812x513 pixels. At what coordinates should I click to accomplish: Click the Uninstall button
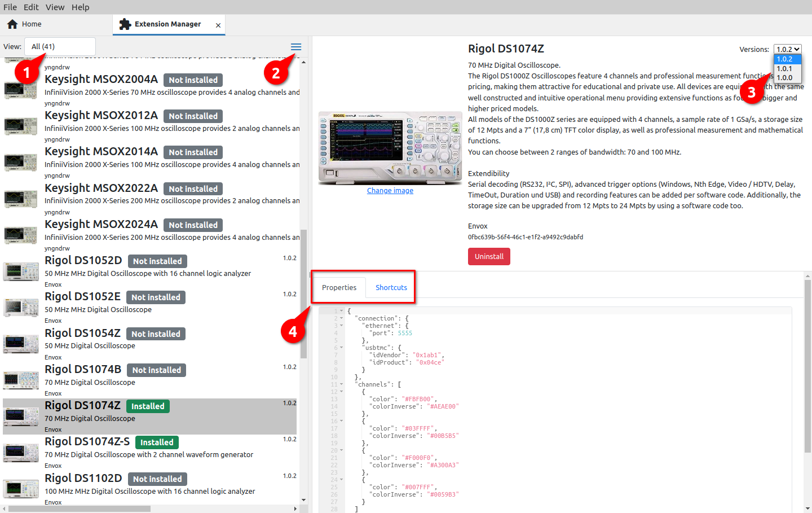pos(489,257)
